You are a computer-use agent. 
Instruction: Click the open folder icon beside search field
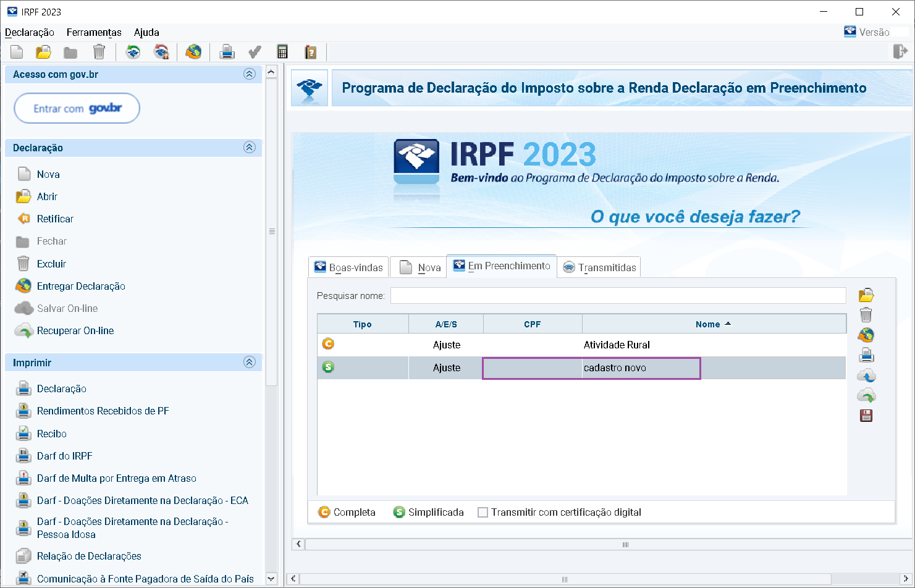coord(866,295)
